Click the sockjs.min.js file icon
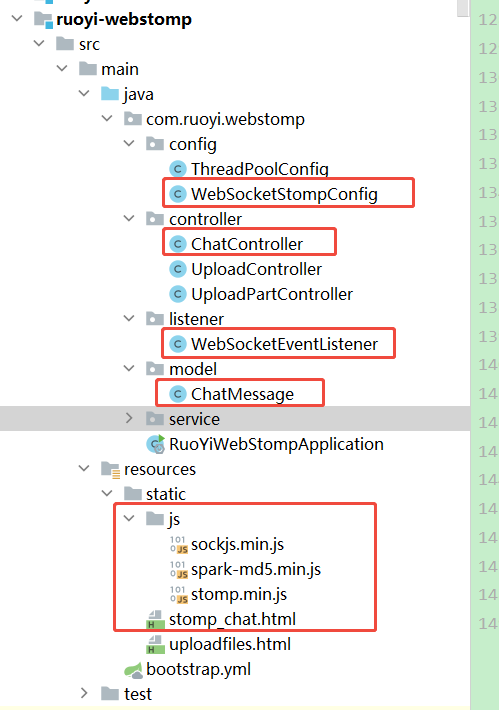This screenshot has height=710, width=499. pyautogui.click(x=178, y=545)
